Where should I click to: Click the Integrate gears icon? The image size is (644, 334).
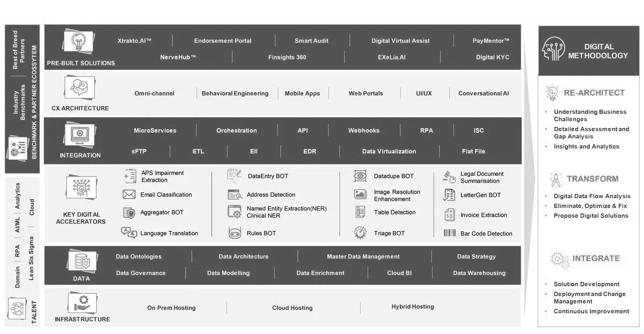pyautogui.click(x=560, y=260)
